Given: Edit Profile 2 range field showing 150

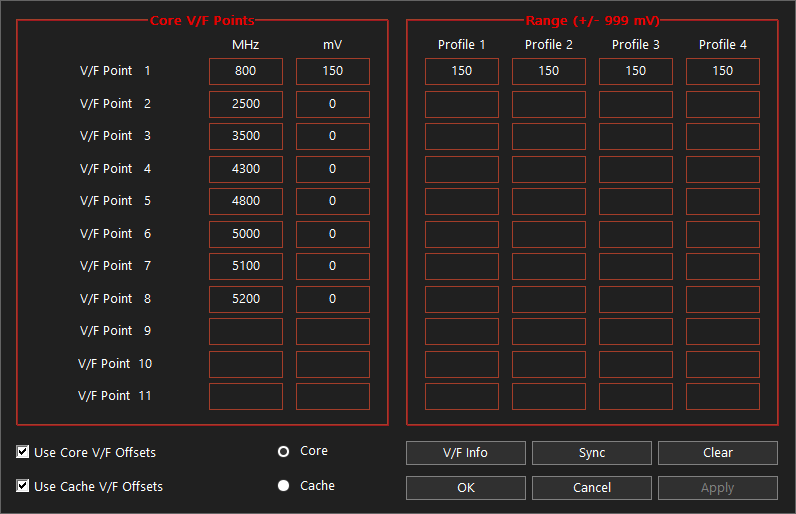Looking at the screenshot, I should [549, 71].
